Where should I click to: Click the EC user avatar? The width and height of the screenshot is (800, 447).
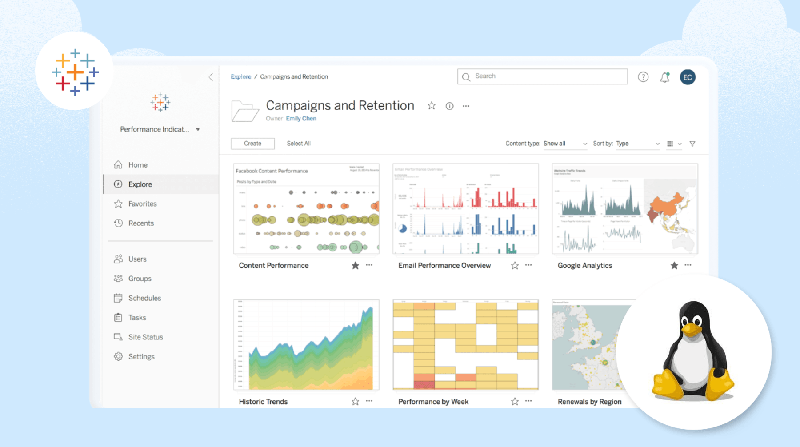coord(687,77)
